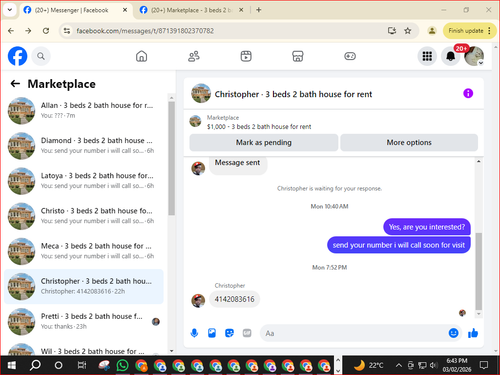The image size is (500, 375).
Task: Open tab search dropdown chevron
Action: 10,10
